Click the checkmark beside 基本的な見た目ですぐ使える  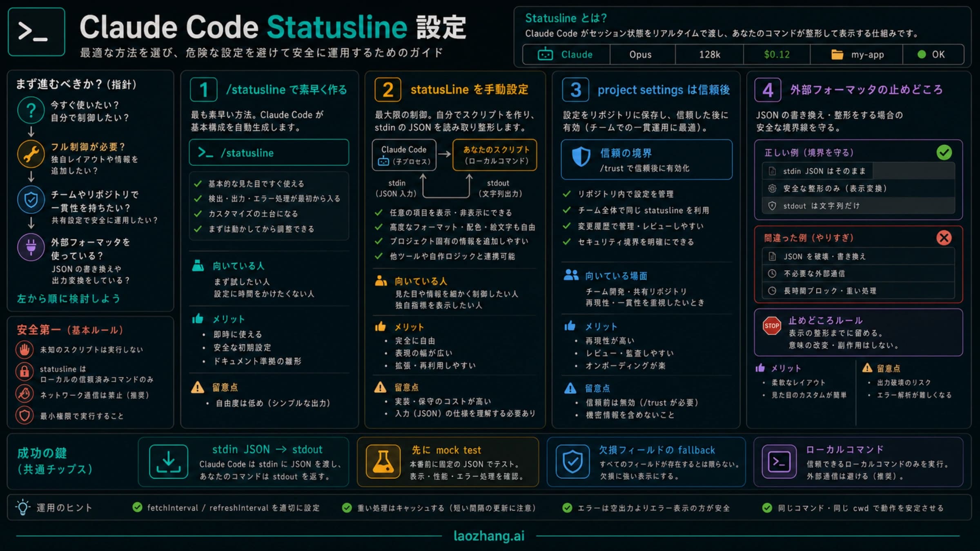click(198, 184)
